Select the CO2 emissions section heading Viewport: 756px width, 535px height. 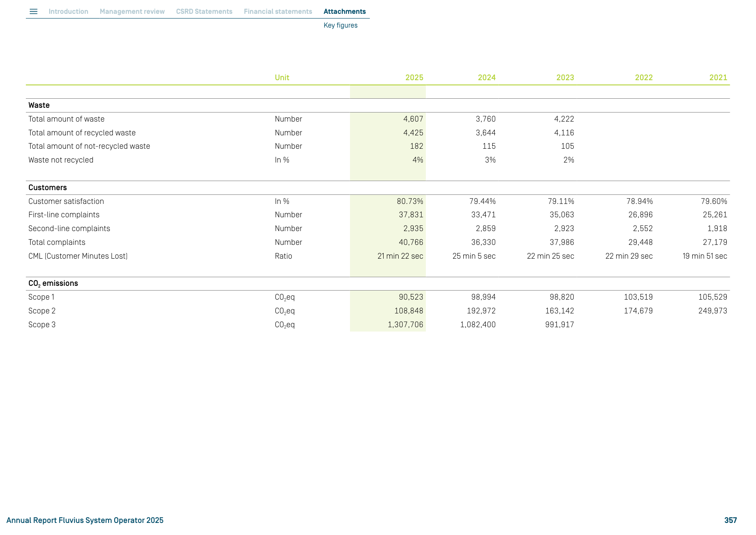(x=53, y=283)
